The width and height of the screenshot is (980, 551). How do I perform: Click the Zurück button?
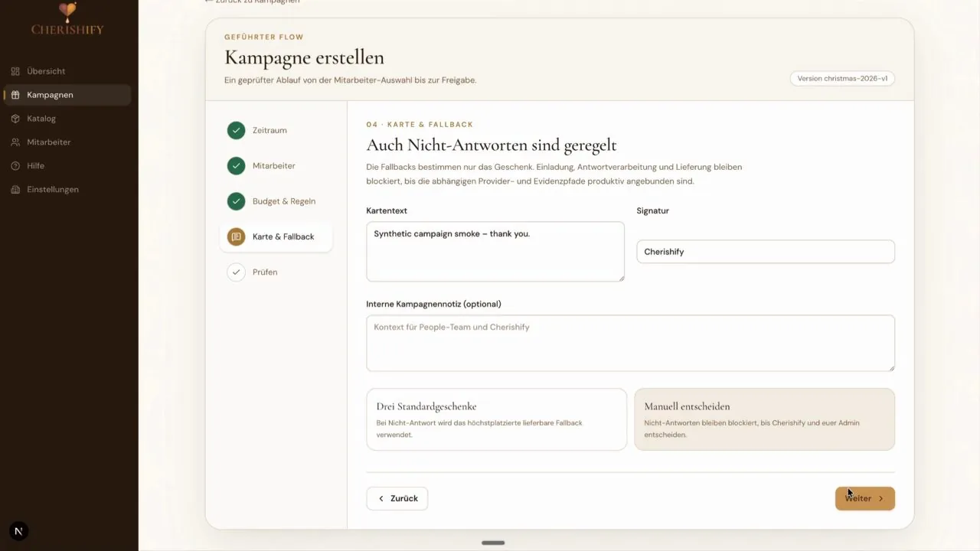(397, 498)
